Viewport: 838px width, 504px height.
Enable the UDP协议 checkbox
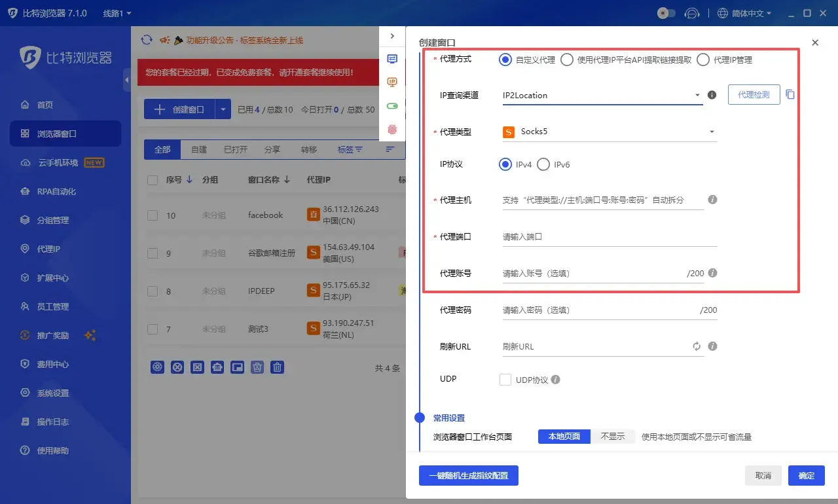505,379
